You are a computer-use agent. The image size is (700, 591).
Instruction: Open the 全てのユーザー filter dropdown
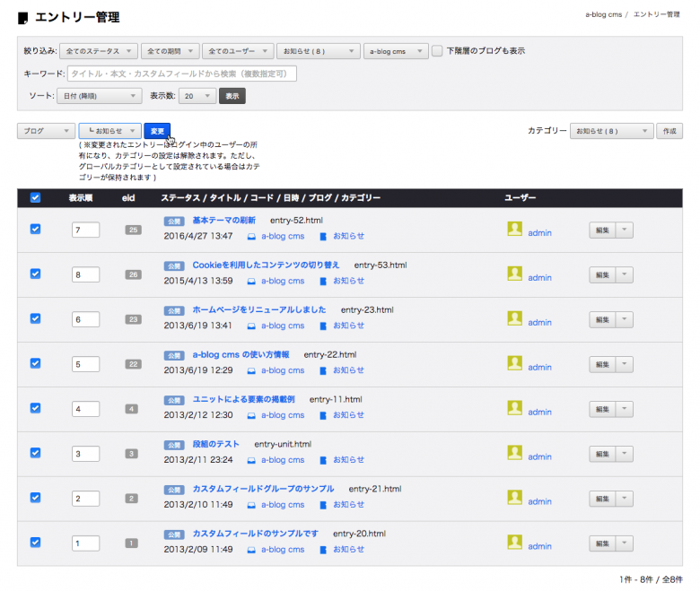[x=237, y=51]
